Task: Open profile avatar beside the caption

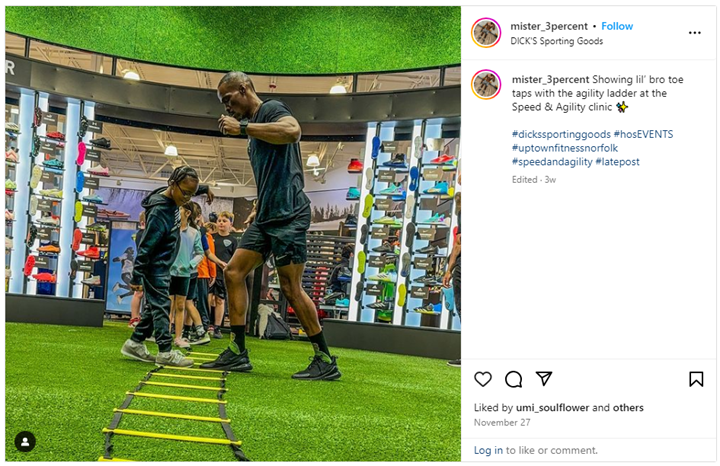Action: coord(486,84)
